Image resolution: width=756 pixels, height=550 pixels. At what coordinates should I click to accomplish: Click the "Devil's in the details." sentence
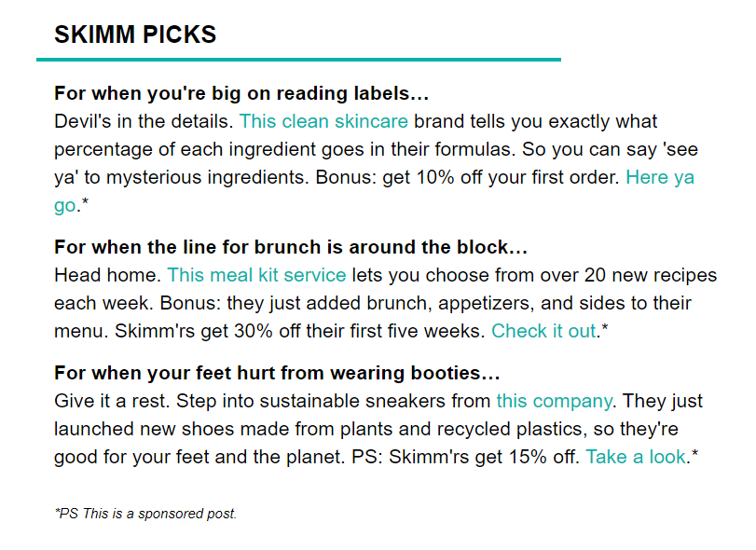coord(144,121)
